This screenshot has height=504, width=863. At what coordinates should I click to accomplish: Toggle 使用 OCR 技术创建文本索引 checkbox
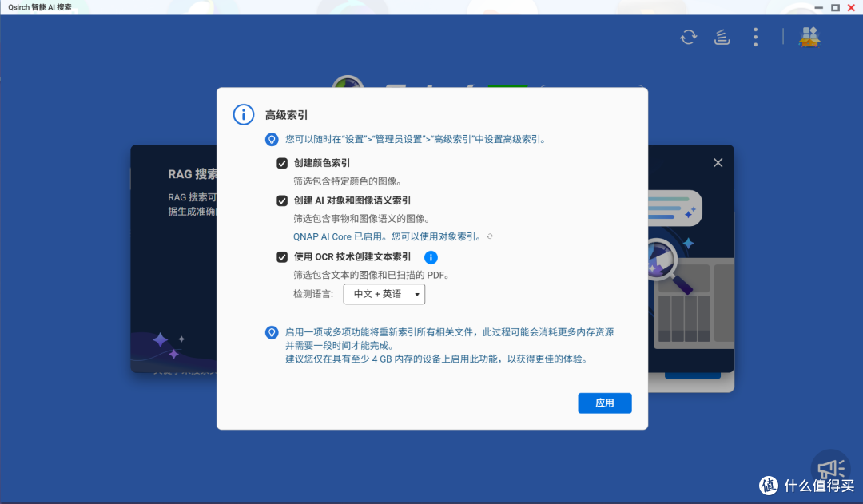(x=282, y=257)
